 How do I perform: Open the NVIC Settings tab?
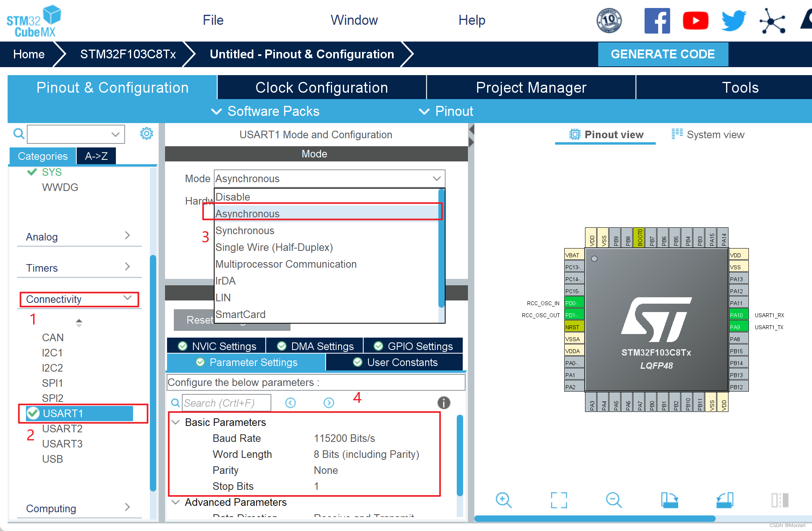[x=216, y=346]
